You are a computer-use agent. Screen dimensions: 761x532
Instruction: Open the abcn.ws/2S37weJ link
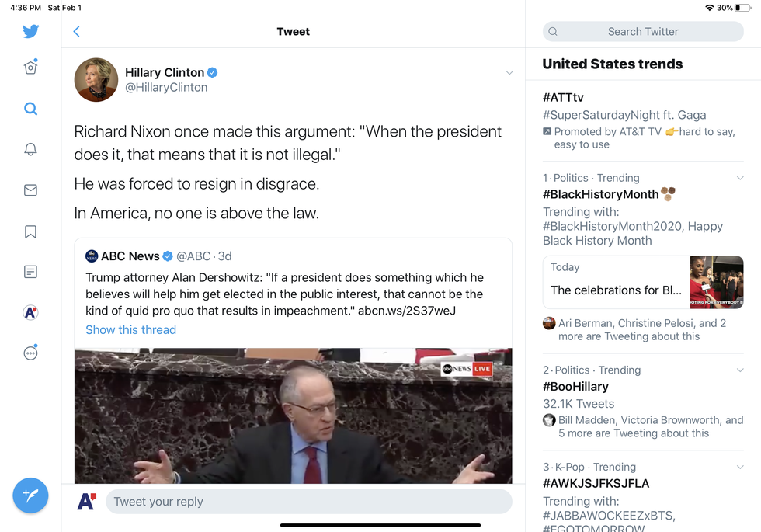(x=406, y=311)
